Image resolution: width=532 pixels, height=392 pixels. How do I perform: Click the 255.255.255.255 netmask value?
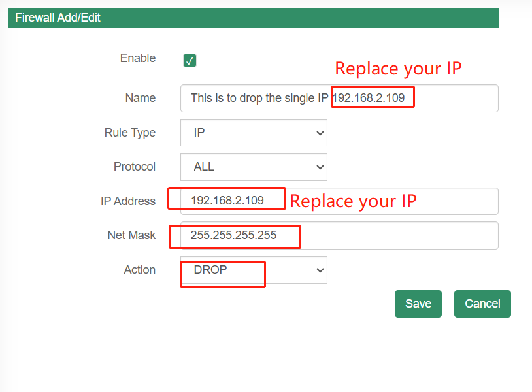pos(233,235)
